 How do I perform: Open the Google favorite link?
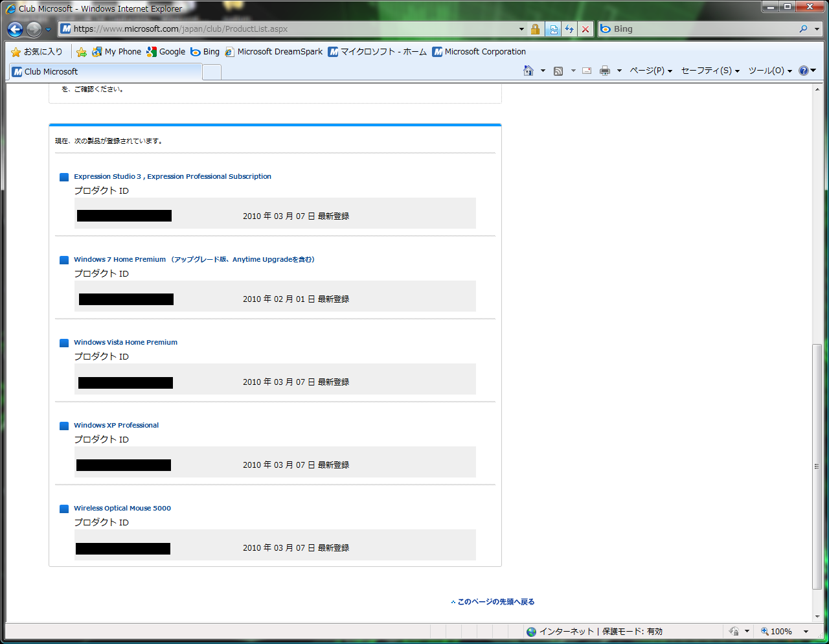pyautogui.click(x=166, y=52)
